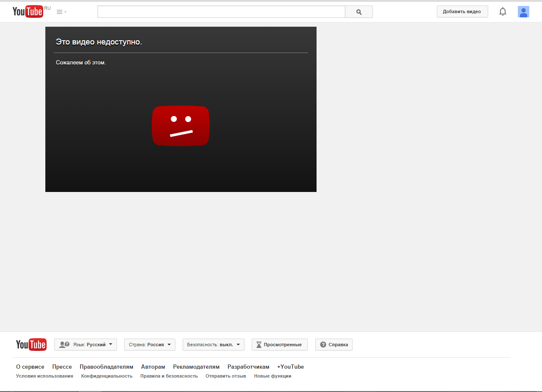
Task: Click the magnifier search button
Action: coord(359,12)
